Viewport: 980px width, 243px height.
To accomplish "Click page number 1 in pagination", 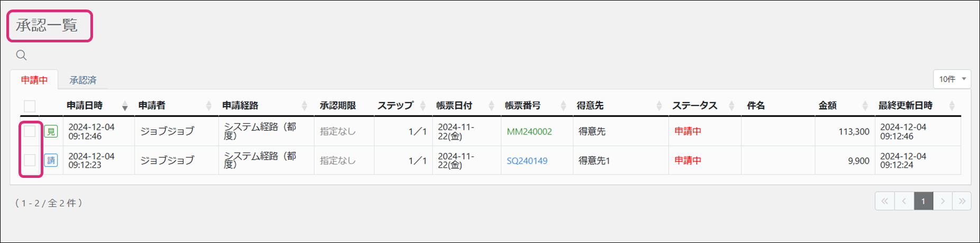I will pos(923,201).
